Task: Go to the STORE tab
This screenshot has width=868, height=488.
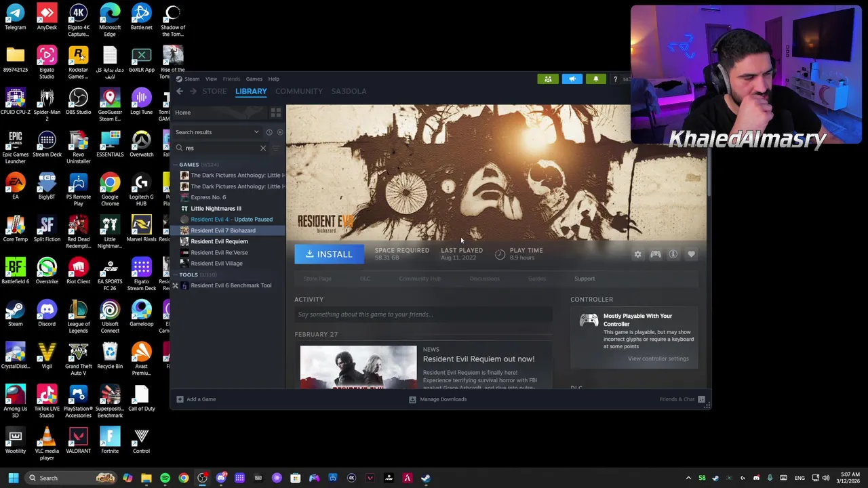Action: (214, 91)
